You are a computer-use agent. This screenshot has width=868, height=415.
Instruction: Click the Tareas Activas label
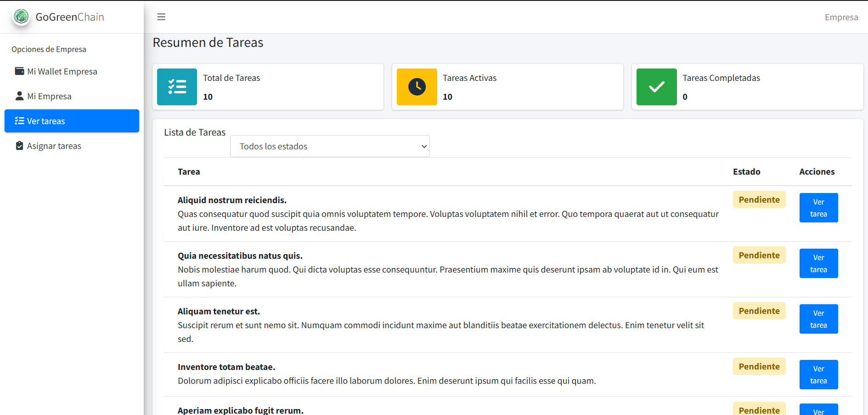pos(469,78)
